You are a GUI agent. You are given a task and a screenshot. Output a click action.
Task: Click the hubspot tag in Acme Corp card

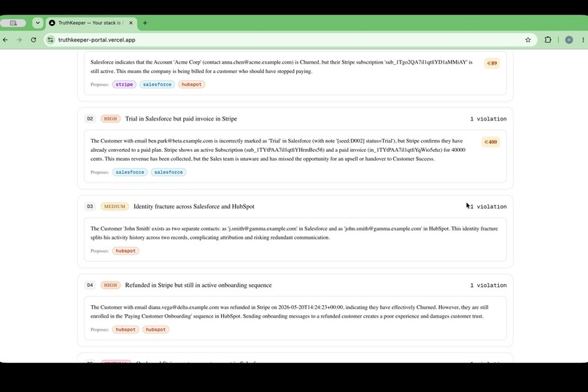192,85
